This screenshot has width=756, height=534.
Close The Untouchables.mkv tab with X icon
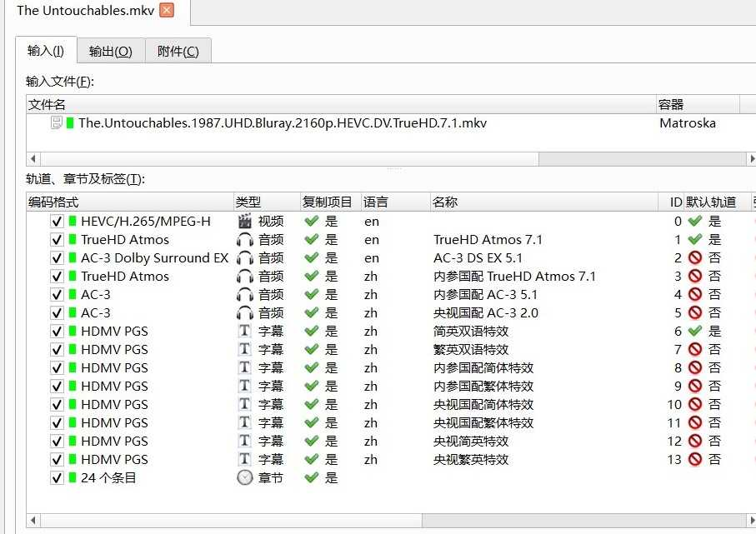pyautogui.click(x=167, y=10)
